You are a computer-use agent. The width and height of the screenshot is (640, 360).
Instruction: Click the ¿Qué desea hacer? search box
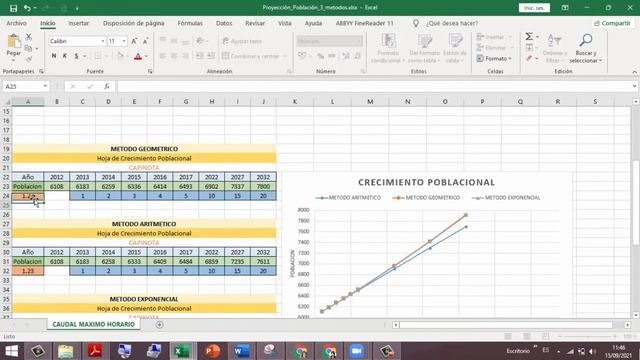pyautogui.click(x=451, y=23)
